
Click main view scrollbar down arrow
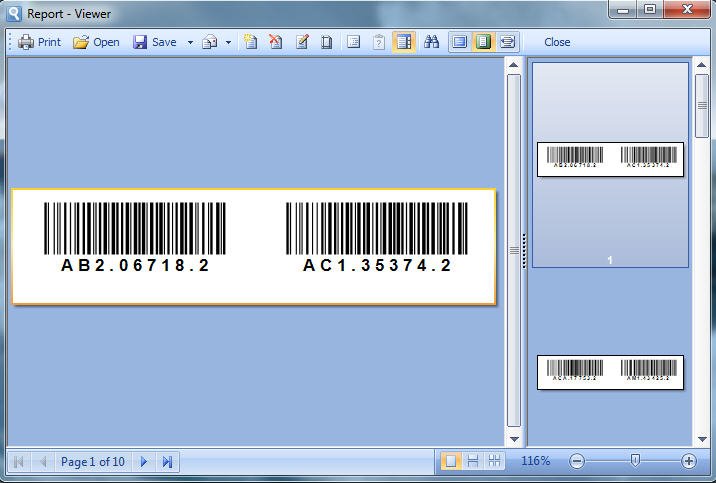click(x=514, y=439)
